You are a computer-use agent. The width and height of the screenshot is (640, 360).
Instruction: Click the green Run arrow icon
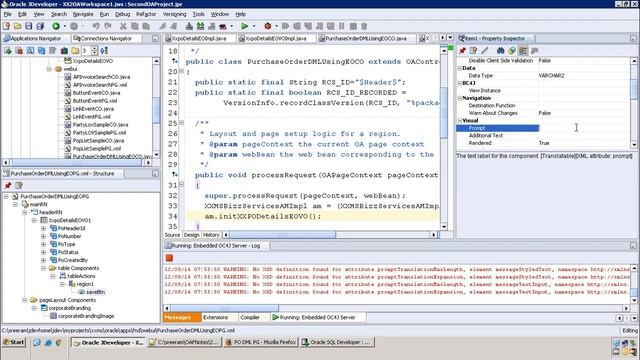coord(244,26)
